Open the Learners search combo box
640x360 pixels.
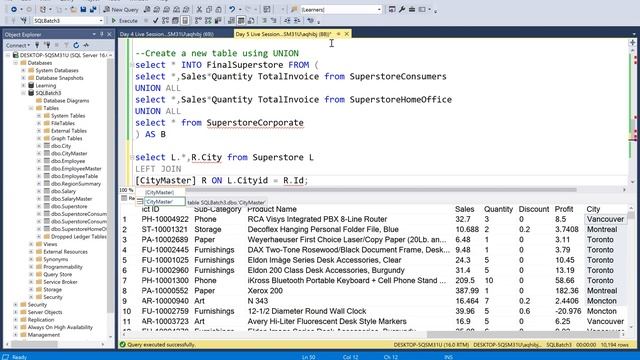(x=341, y=9)
